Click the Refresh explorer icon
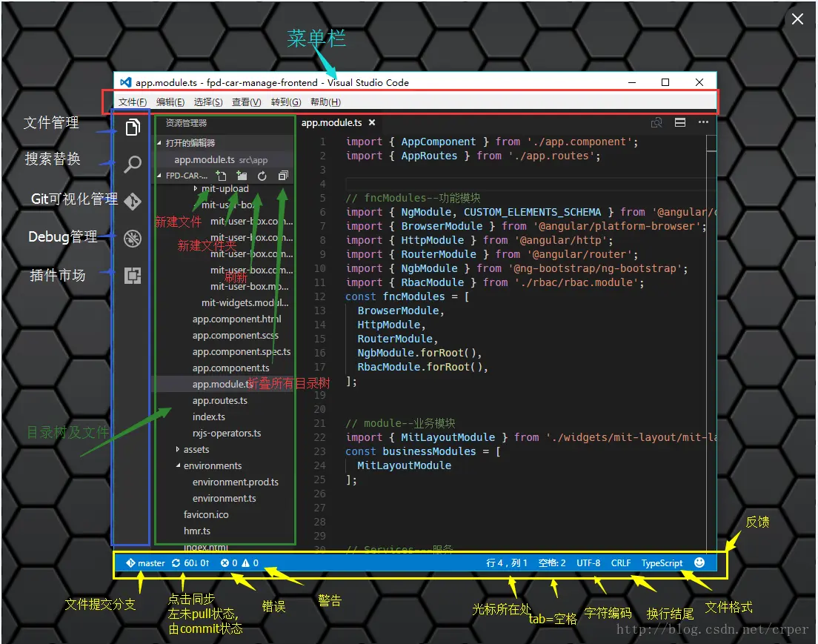The width and height of the screenshot is (818, 644). tap(262, 176)
